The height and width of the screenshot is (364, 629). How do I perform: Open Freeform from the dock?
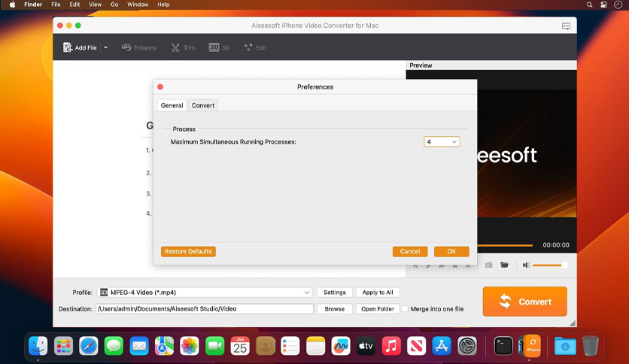[341, 345]
